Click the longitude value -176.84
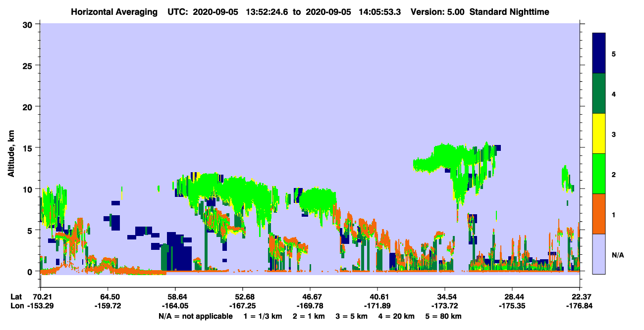Viewport: 644px width, 330px height. click(580, 306)
